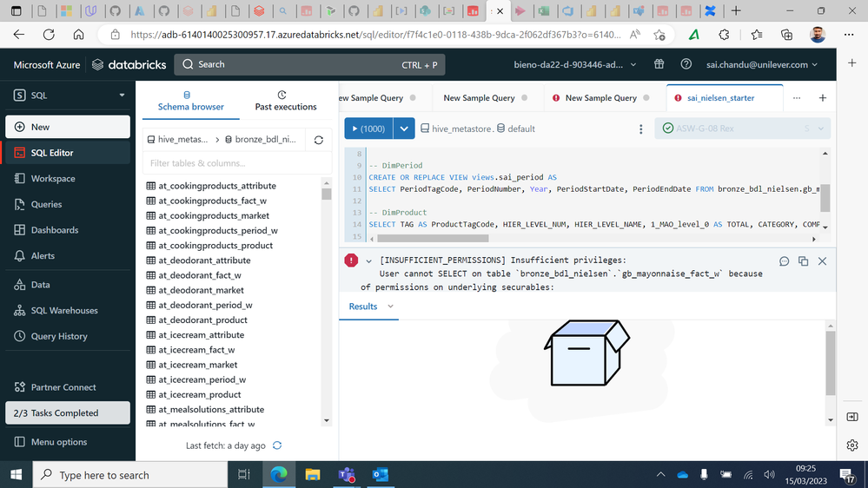Open the ASW-G-08 Rex warehouse selector
This screenshot has width=868, height=488.
coord(743,129)
